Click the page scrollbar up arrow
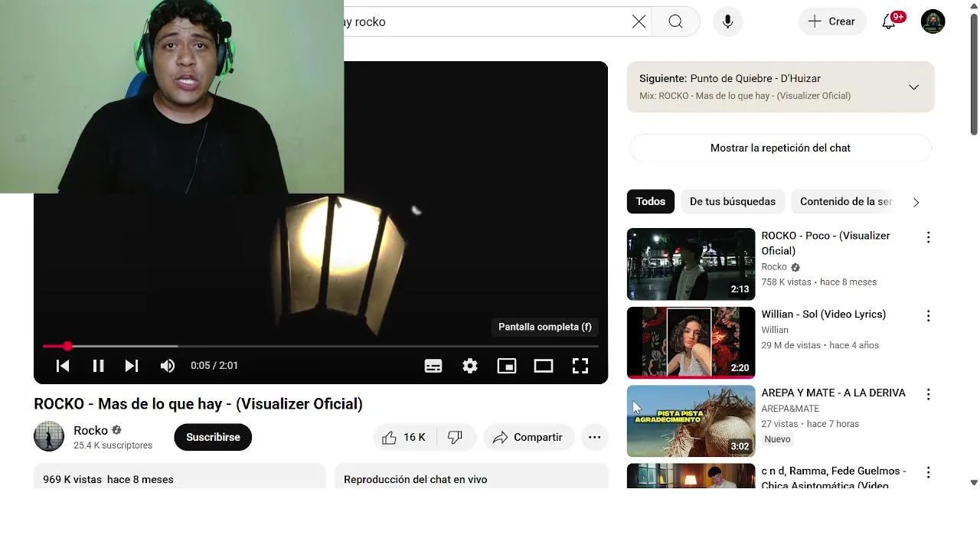 pos(974,5)
